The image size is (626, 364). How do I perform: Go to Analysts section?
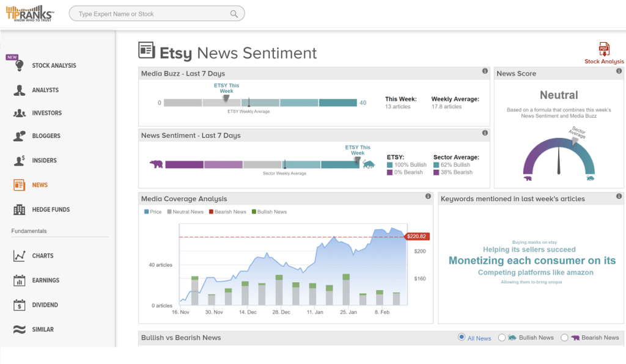[x=45, y=90]
